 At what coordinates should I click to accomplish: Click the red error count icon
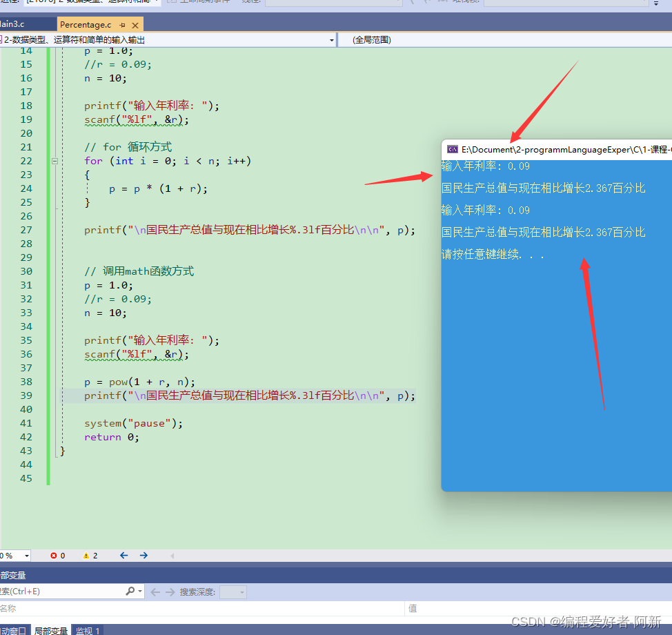point(54,556)
